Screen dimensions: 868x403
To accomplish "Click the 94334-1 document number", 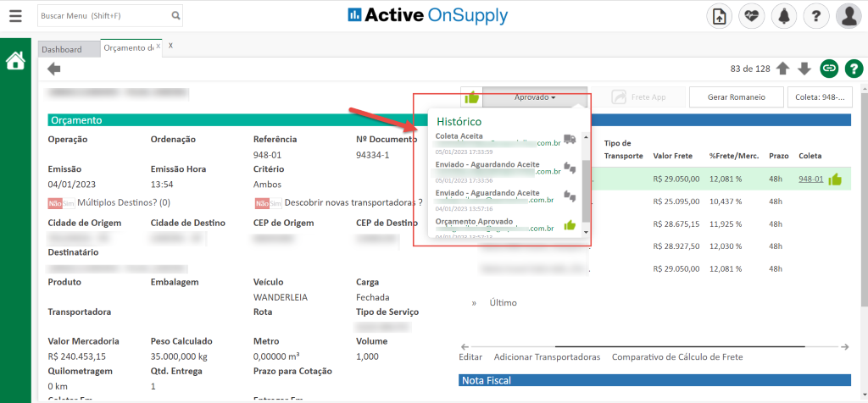I will point(373,155).
